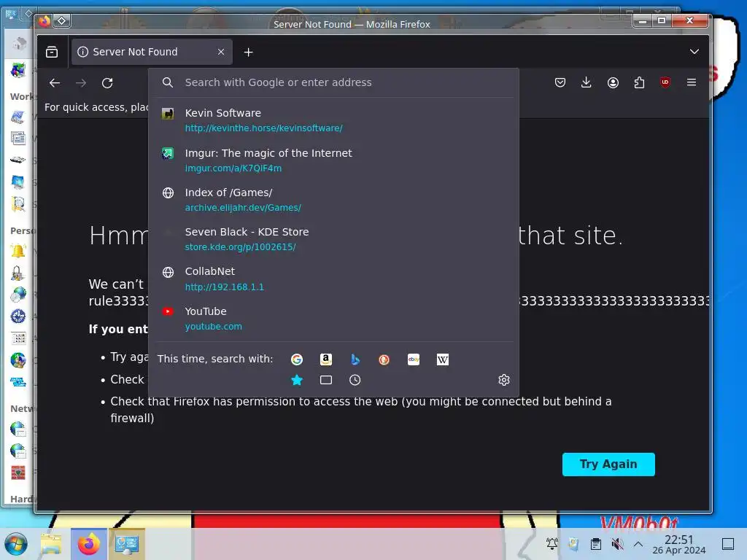Search this time with Bing

[355, 359]
